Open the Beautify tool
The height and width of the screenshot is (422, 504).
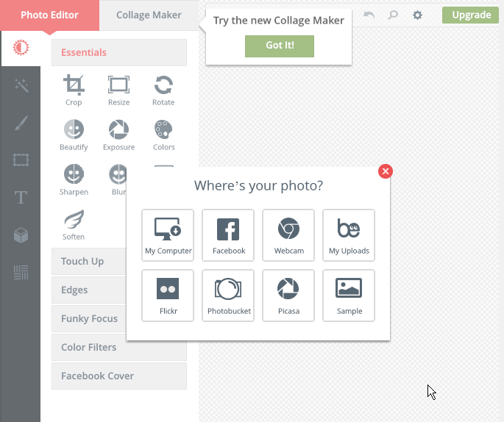click(74, 135)
